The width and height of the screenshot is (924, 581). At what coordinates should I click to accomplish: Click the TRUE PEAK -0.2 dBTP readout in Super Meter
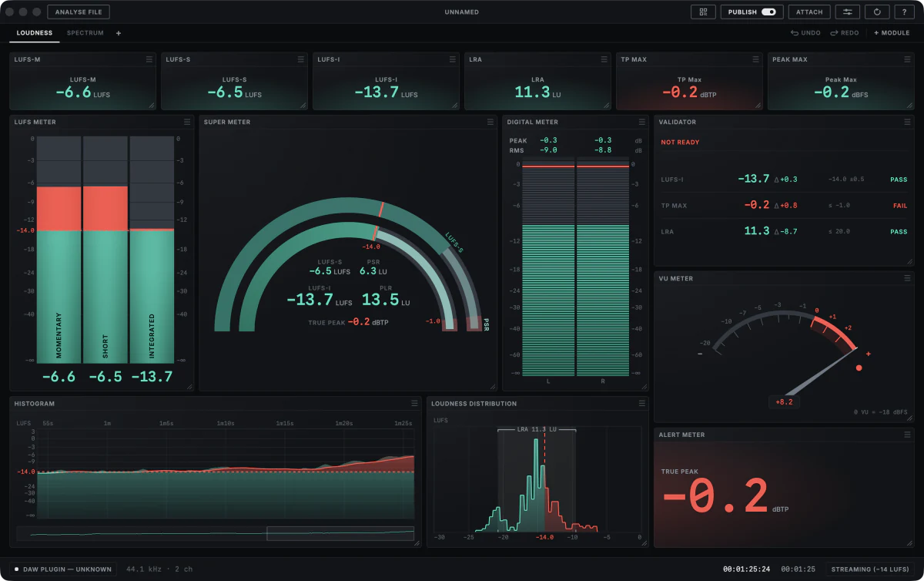click(348, 322)
